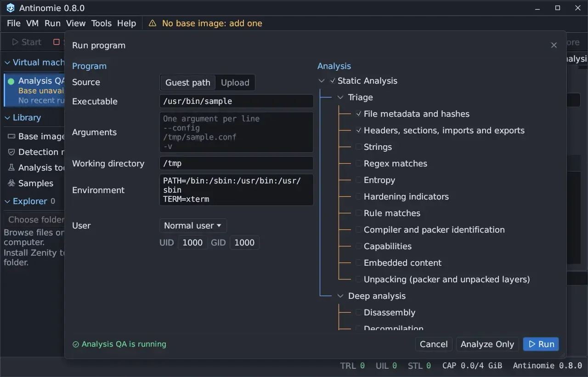
Task: Click the Detection shield icon in Library
Action: point(11,152)
